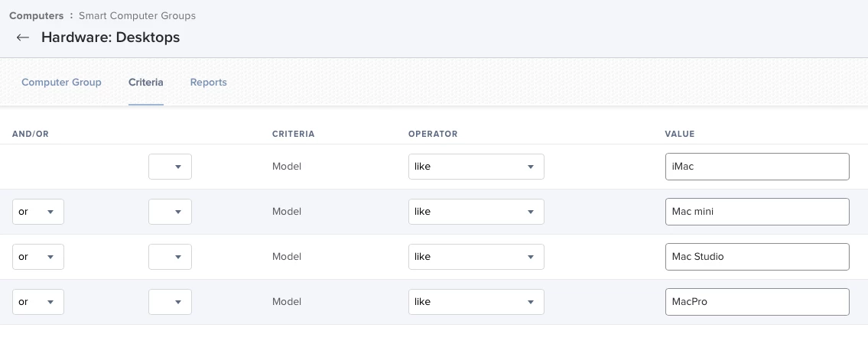Click the Computers breadcrumb link

click(x=37, y=15)
